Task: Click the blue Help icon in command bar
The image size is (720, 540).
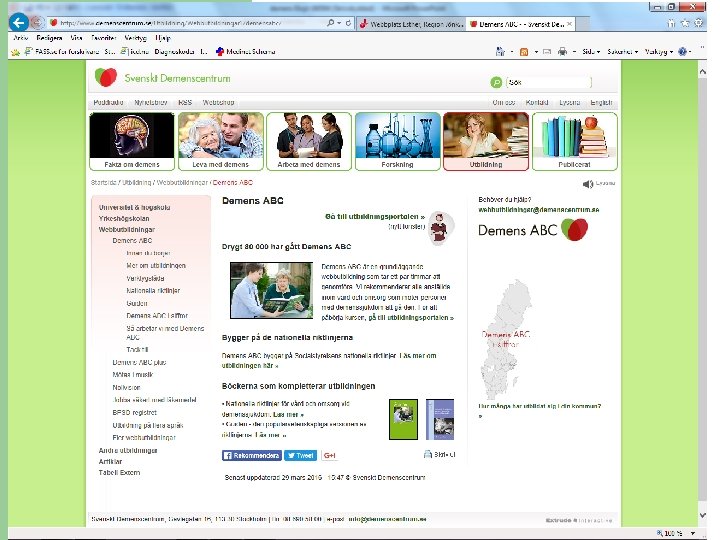Action: point(682,52)
